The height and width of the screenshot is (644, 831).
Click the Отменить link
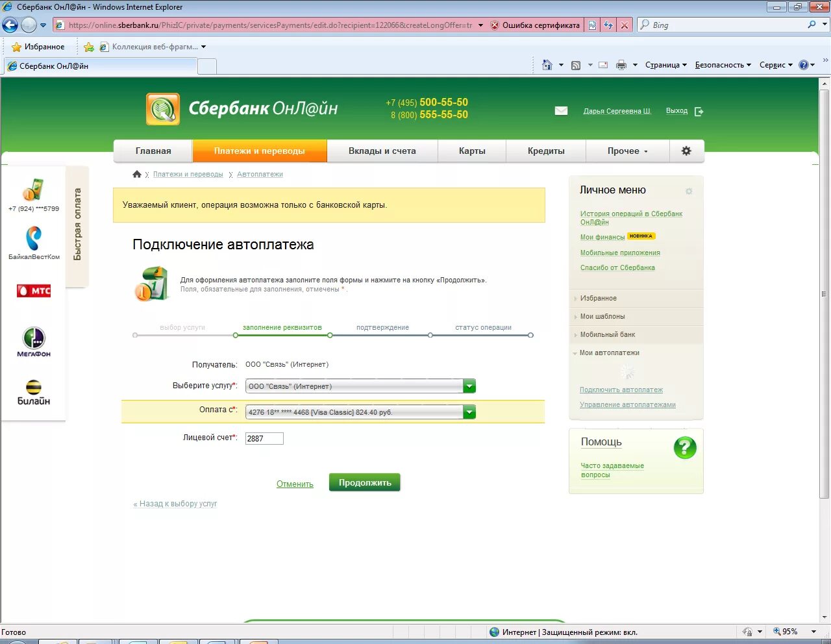[x=295, y=484]
